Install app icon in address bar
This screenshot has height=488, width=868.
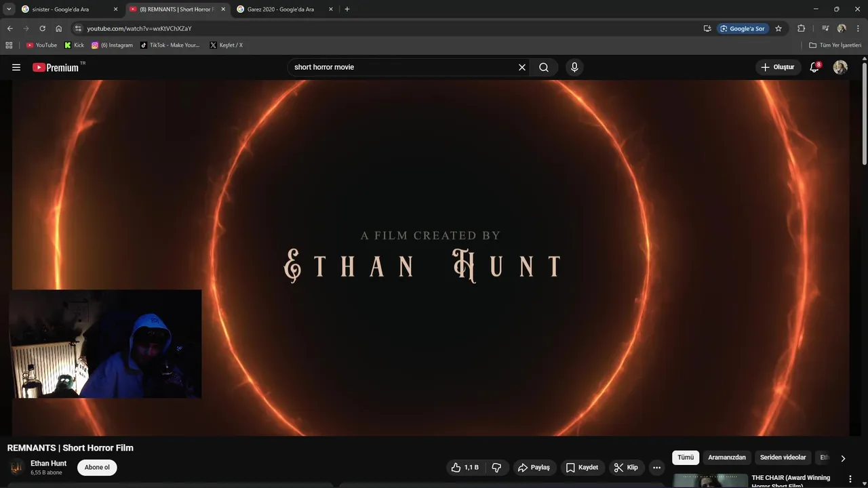click(707, 28)
